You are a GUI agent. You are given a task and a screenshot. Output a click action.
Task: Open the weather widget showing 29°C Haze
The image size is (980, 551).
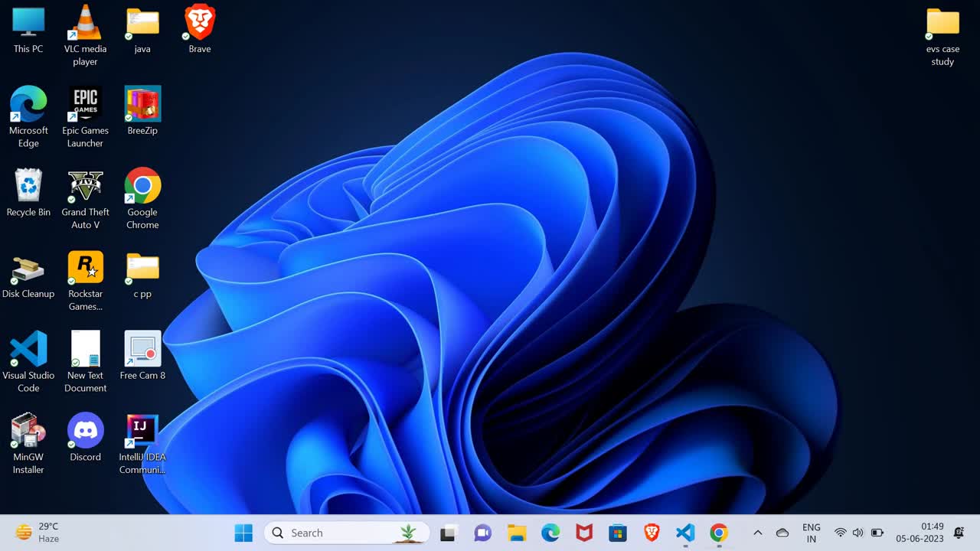coord(38,533)
